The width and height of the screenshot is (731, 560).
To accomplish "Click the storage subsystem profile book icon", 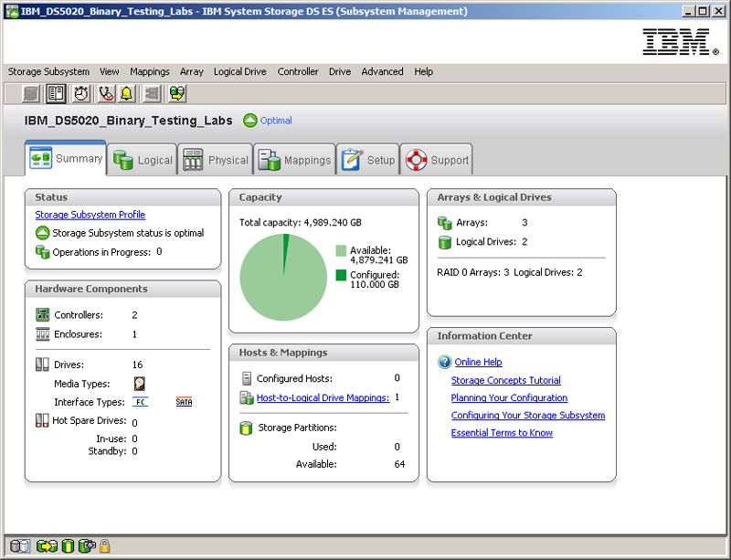I will click(x=56, y=94).
